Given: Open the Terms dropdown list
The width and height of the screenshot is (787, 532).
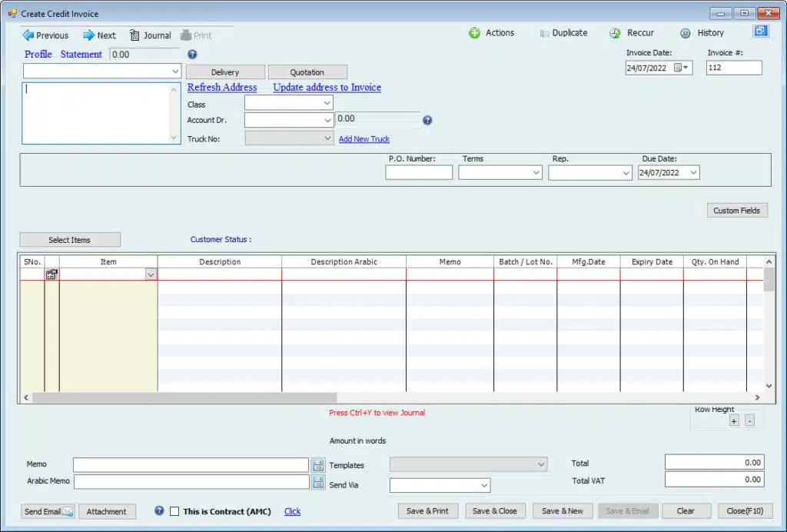Looking at the screenshot, I should click(x=536, y=173).
